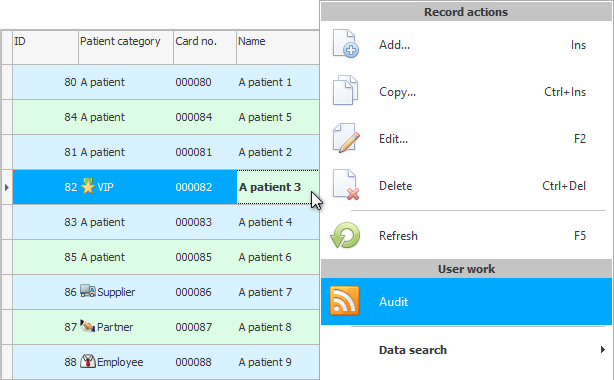The width and height of the screenshot is (614, 380).
Task: Click the VIP star medal icon
Action: coord(88,186)
